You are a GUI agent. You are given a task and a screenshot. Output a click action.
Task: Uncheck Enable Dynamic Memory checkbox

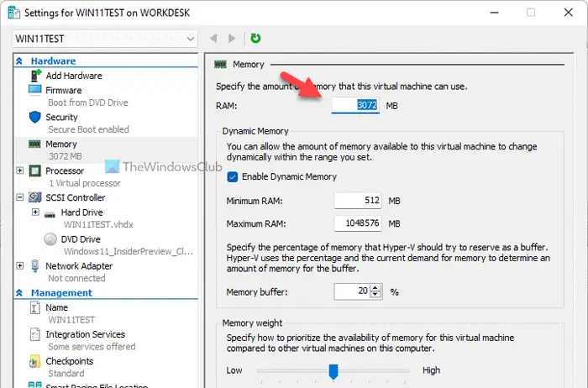(233, 177)
